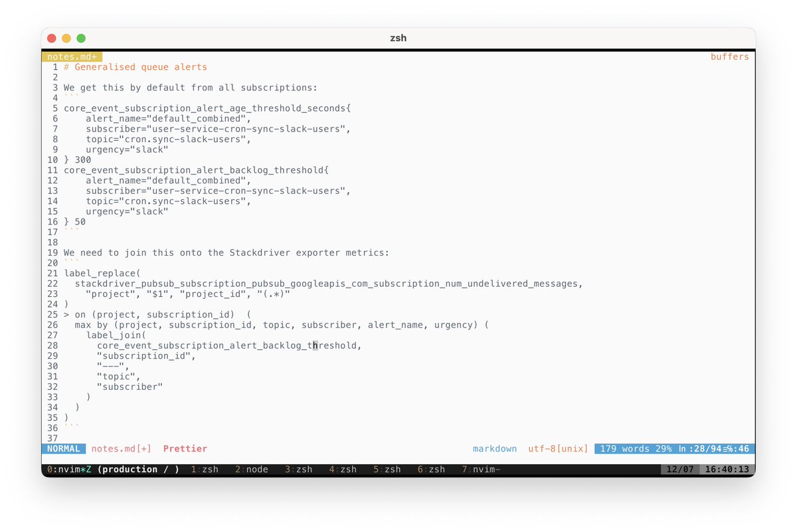Viewport: 797px width, 532px height.
Task: Click line number 37 in gutter
Action: click(52, 438)
